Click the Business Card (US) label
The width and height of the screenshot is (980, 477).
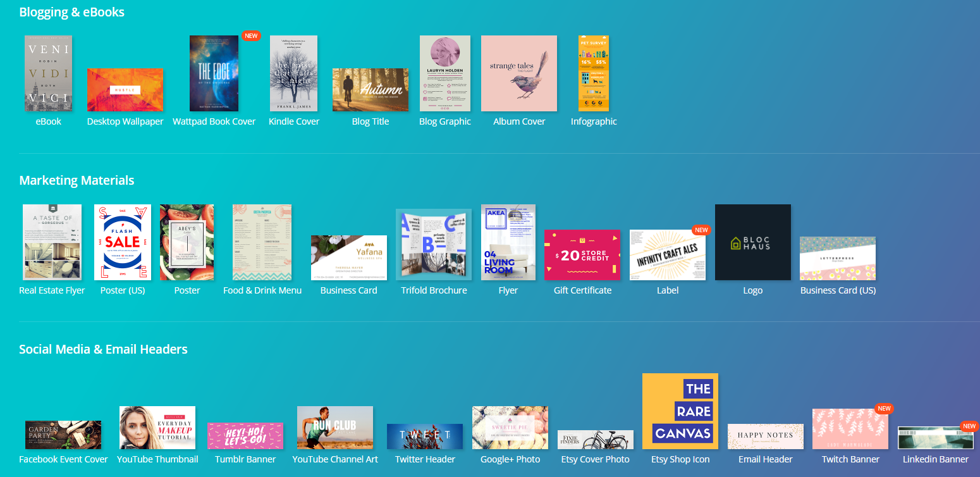point(838,290)
